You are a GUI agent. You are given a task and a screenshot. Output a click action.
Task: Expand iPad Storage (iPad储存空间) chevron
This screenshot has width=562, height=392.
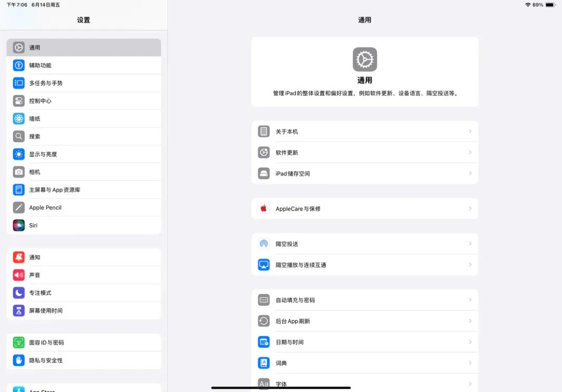click(x=470, y=173)
